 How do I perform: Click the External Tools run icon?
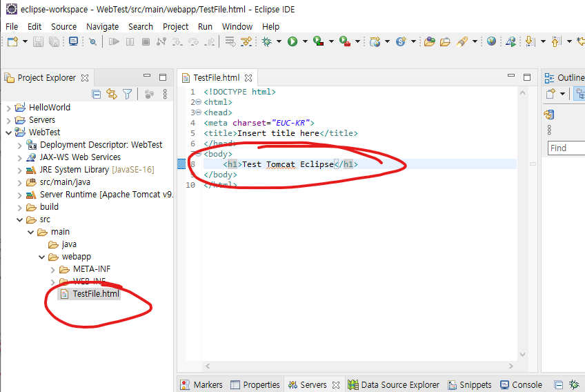345,41
